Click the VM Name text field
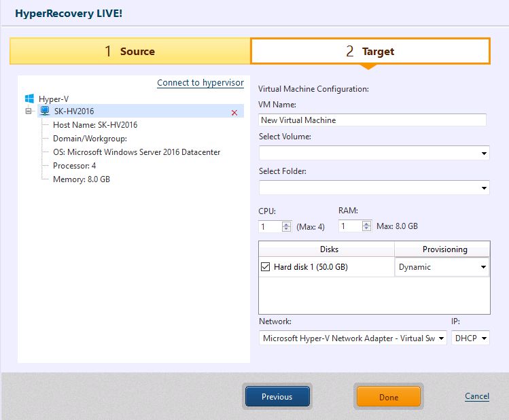The width and height of the screenshot is (509, 420). 372,120
